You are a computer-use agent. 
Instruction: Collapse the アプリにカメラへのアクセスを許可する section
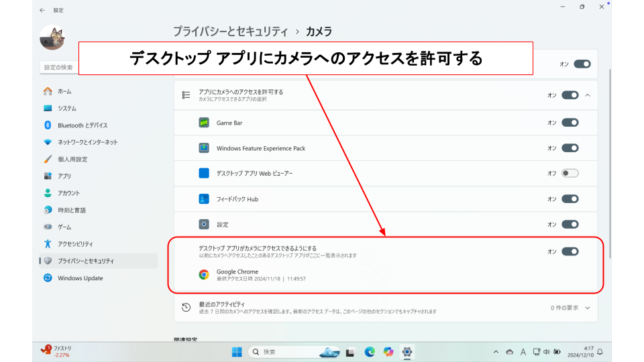click(x=588, y=95)
